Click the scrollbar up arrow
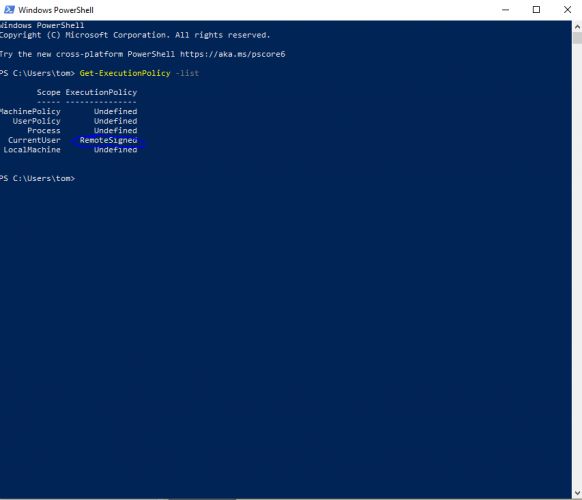582x500 pixels. tap(577, 27)
